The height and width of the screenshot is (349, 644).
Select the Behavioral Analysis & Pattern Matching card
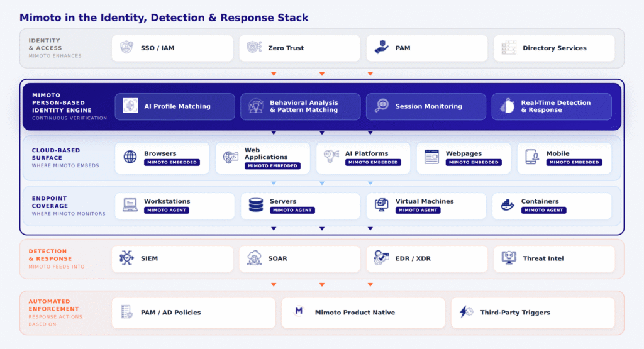click(x=300, y=106)
